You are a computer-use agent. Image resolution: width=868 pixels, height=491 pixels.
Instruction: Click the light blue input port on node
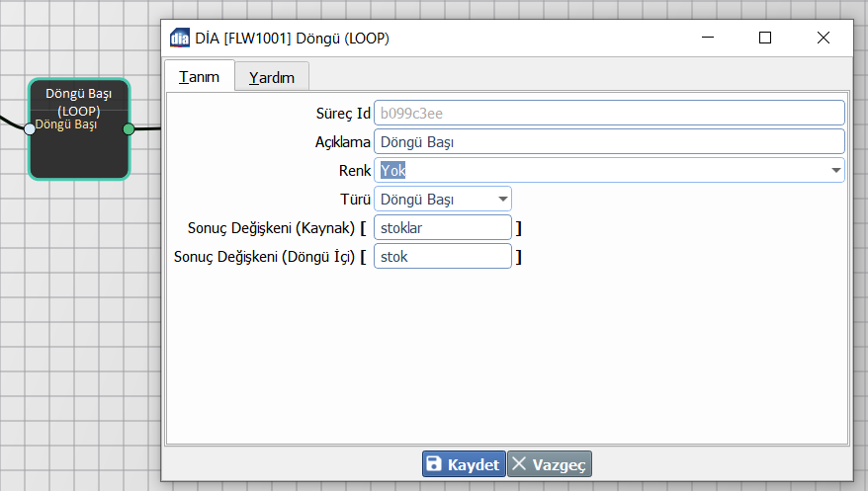30,127
